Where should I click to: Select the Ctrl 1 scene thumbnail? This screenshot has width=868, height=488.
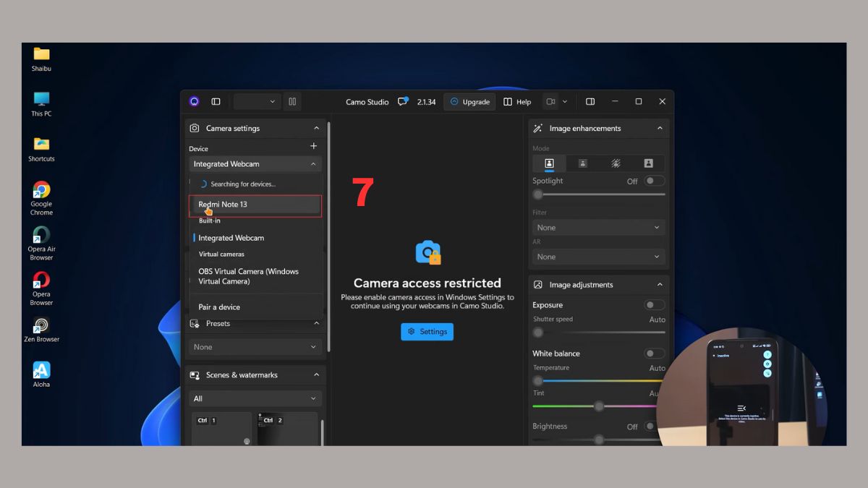tap(221, 429)
